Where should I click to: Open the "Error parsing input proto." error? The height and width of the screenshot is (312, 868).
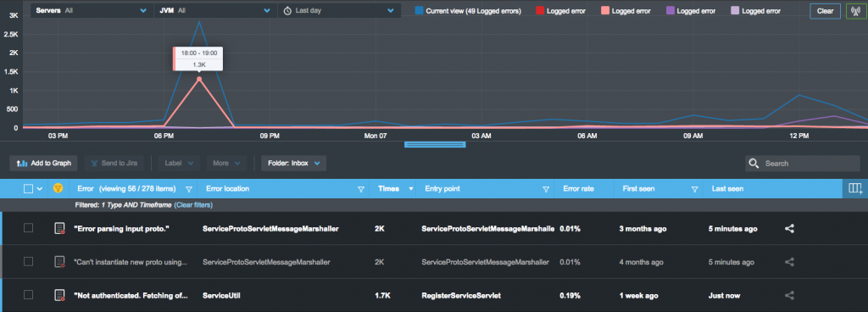click(x=121, y=228)
